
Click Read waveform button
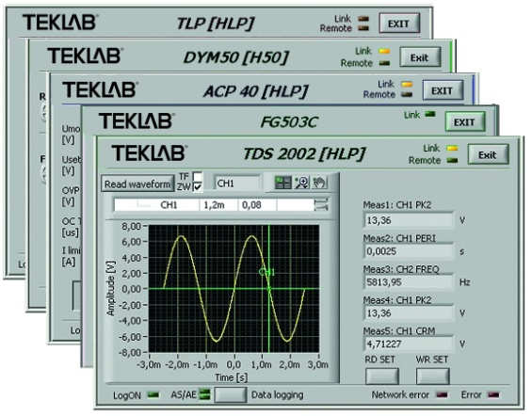click(137, 184)
